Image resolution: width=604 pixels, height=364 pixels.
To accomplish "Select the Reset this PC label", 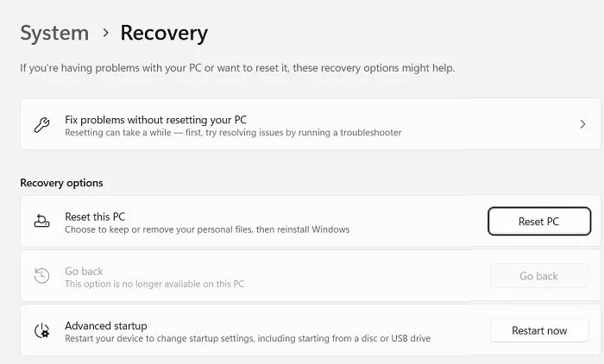I will [x=95, y=217].
